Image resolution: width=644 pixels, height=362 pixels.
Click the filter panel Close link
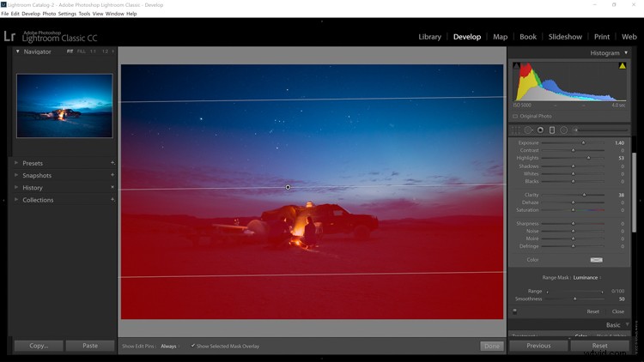[x=617, y=311]
